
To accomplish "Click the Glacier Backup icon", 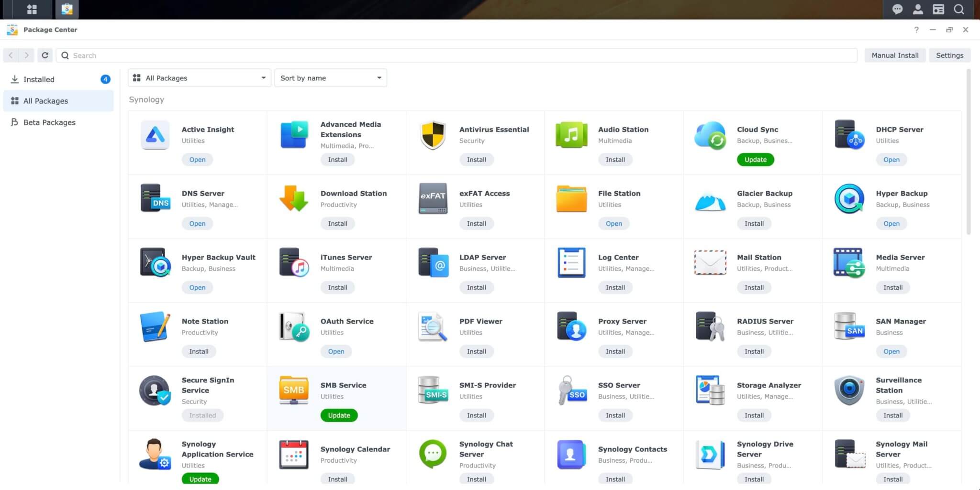I will tap(710, 201).
